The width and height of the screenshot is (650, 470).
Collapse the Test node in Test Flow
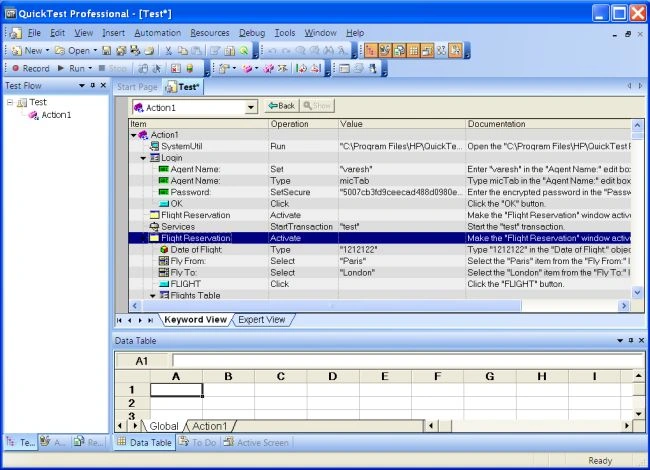10,102
